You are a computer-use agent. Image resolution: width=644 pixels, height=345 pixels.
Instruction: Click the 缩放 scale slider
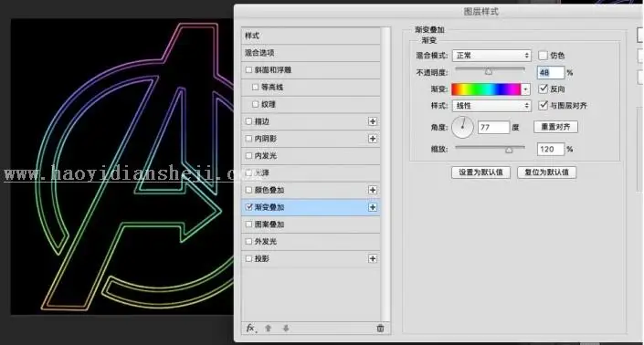490,149
